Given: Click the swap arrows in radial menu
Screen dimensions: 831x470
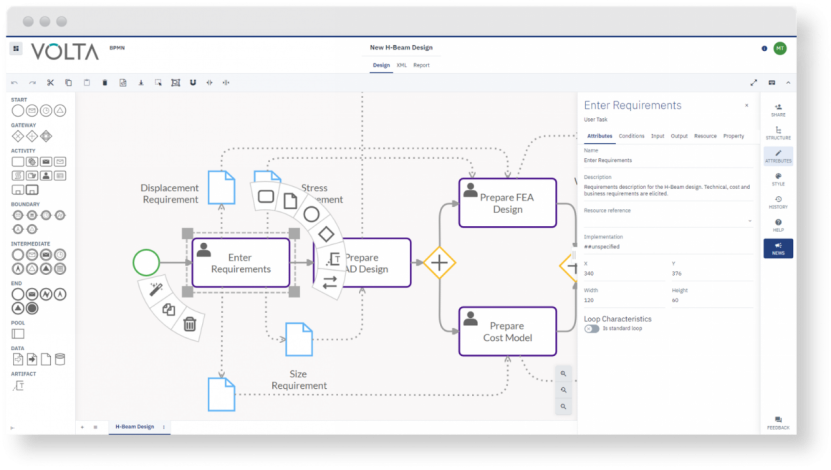Looking at the screenshot, I should pyautogui.click(x=330, y=282).
